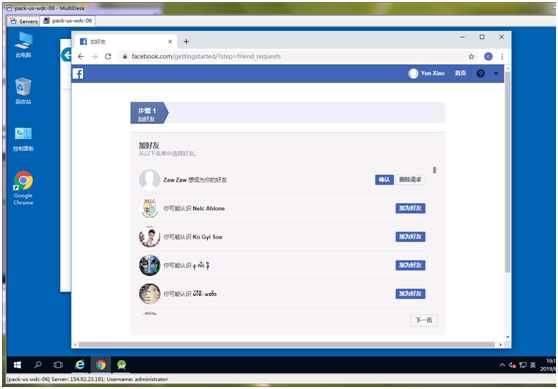Click the taskbar search magnifier
This screenshot has width=558, height=389.
[x=38, y=365]
